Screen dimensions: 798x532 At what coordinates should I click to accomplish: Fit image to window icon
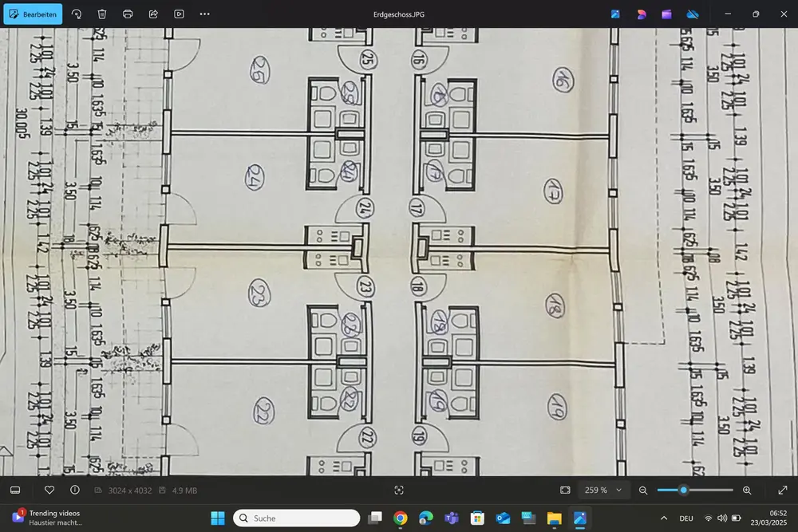pyautogui.click(x=565, y=491)
